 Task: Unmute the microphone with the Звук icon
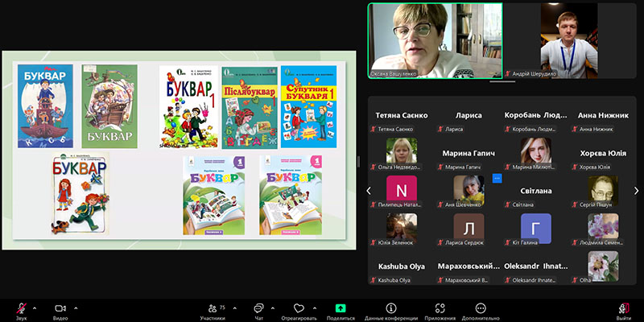[x=22, y=308]
